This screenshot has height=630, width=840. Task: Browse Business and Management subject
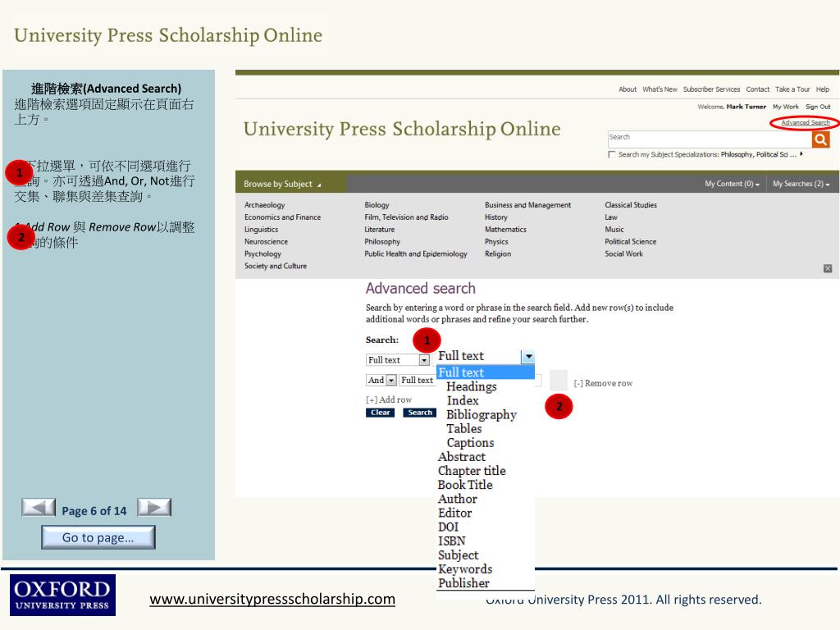[x=527, y=204]
